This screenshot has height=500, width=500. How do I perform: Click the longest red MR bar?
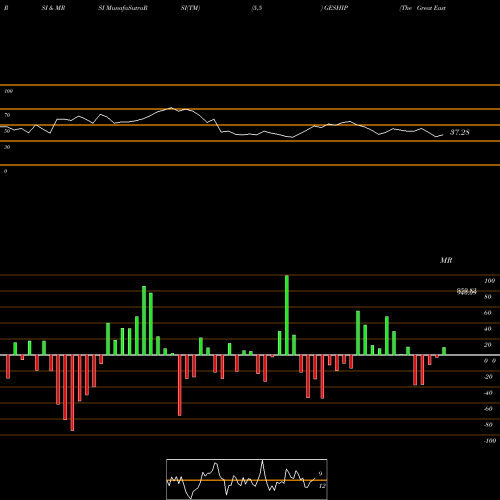[72, 393]
